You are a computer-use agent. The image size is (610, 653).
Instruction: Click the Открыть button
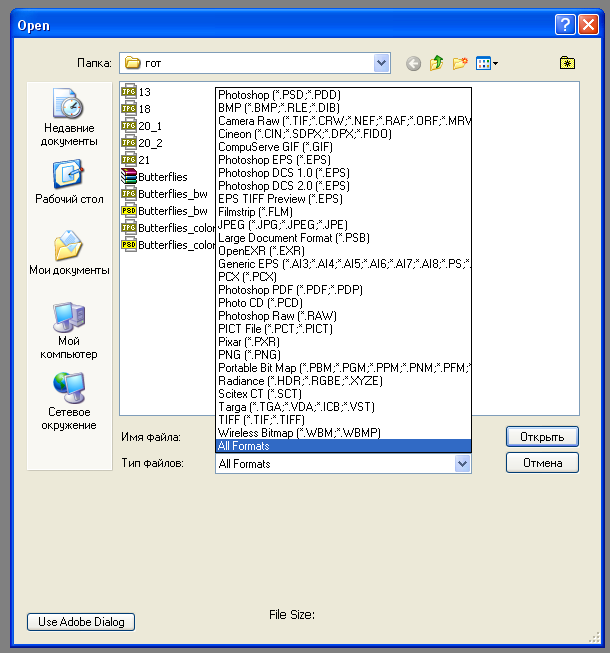[542, 437]
